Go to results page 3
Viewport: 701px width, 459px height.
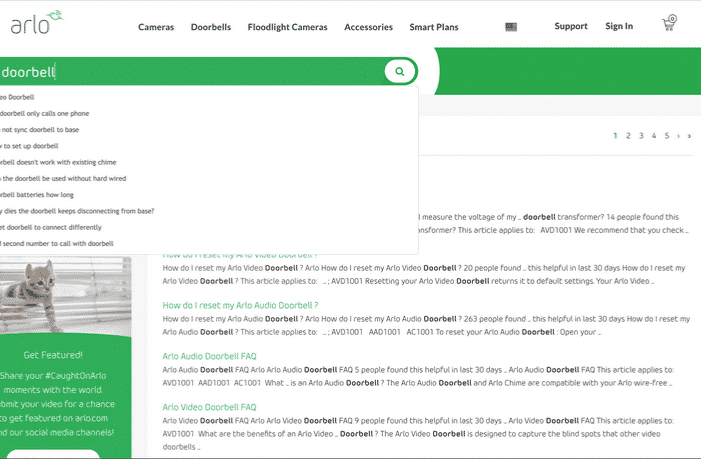pos(641,135)
